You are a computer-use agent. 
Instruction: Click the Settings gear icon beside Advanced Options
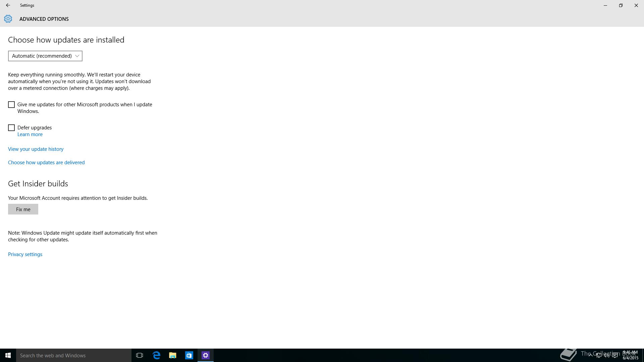(x=8, y=19)
